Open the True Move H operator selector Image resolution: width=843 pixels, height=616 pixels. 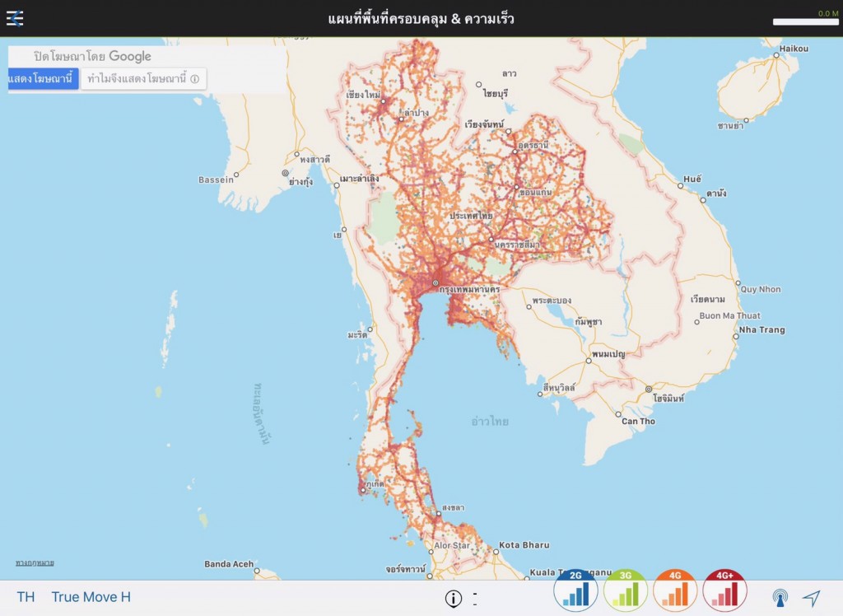pos(91,597)
